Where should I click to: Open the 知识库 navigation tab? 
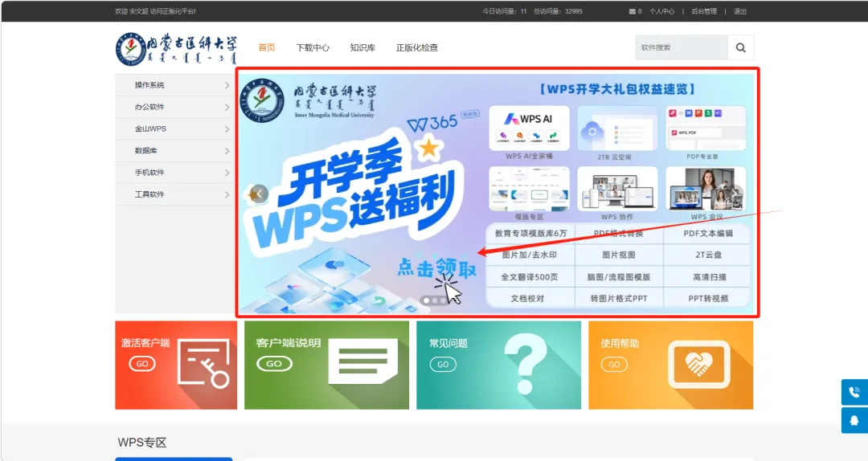coord(362,47)
